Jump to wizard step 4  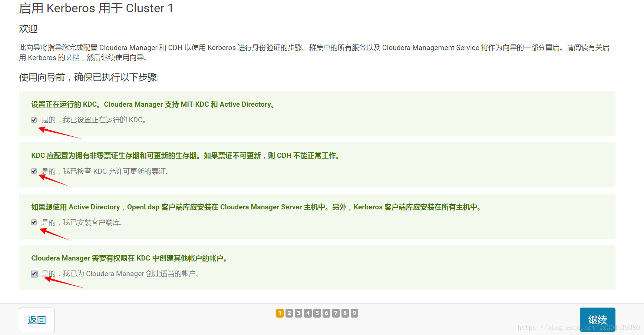pyautogui.click(x=308, y=313)
